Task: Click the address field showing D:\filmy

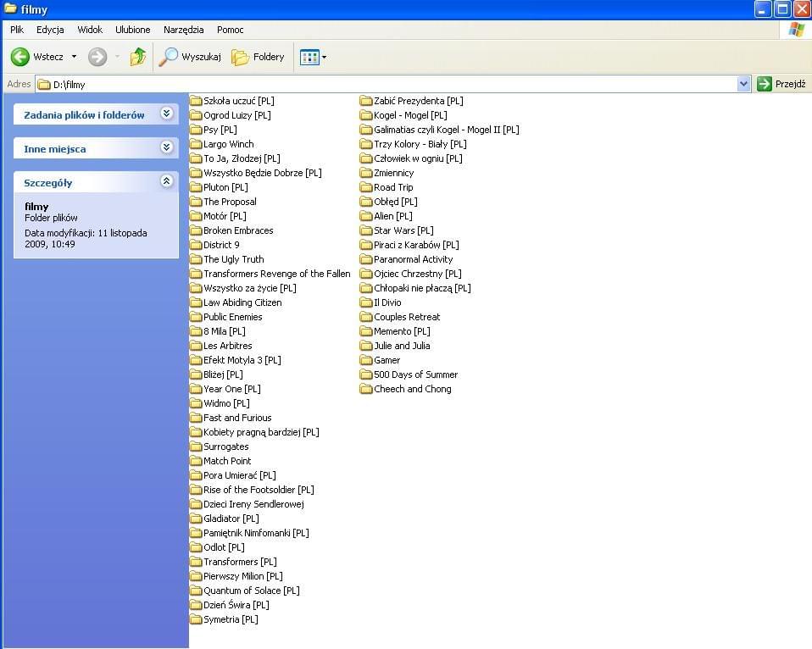Action: (381, 84)
